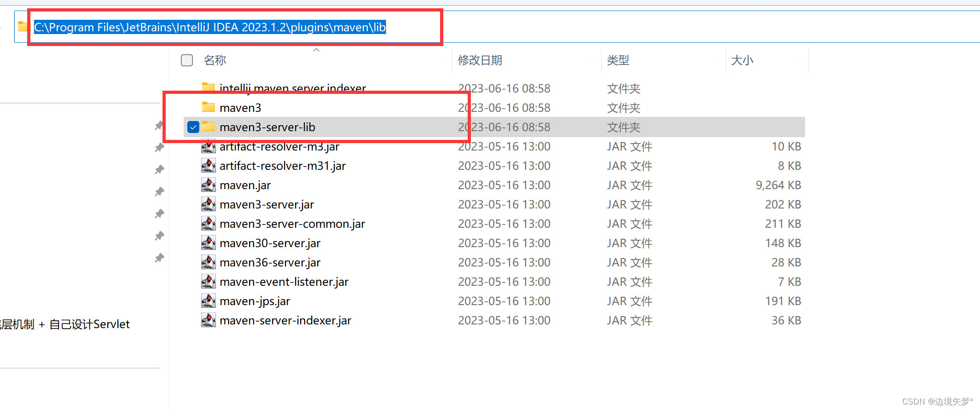Click the pin icon level with maven36-server.jar
This screenshot has height=410, width=980.
click(x=159, y=258)
